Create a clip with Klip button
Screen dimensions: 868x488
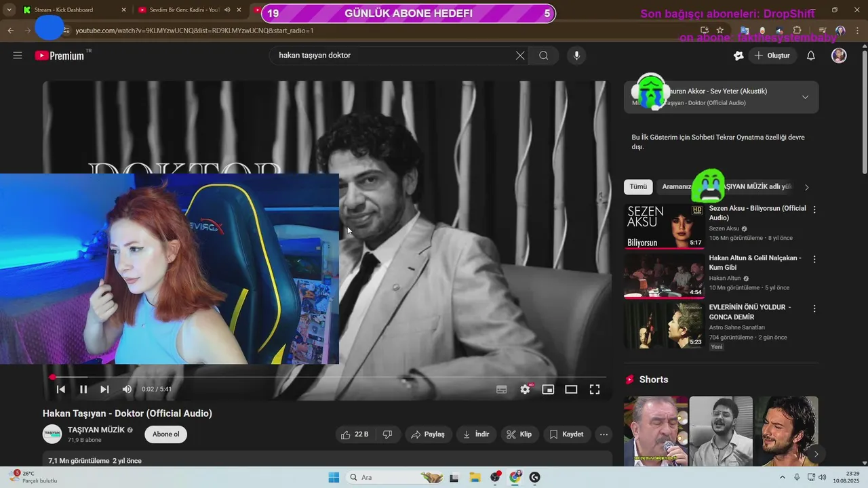click(520, 434)
